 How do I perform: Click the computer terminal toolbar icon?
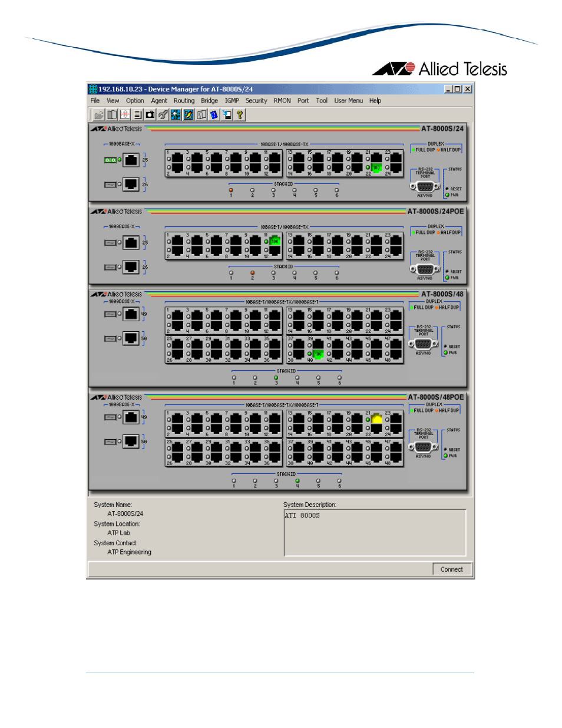(x=227, y=115)
